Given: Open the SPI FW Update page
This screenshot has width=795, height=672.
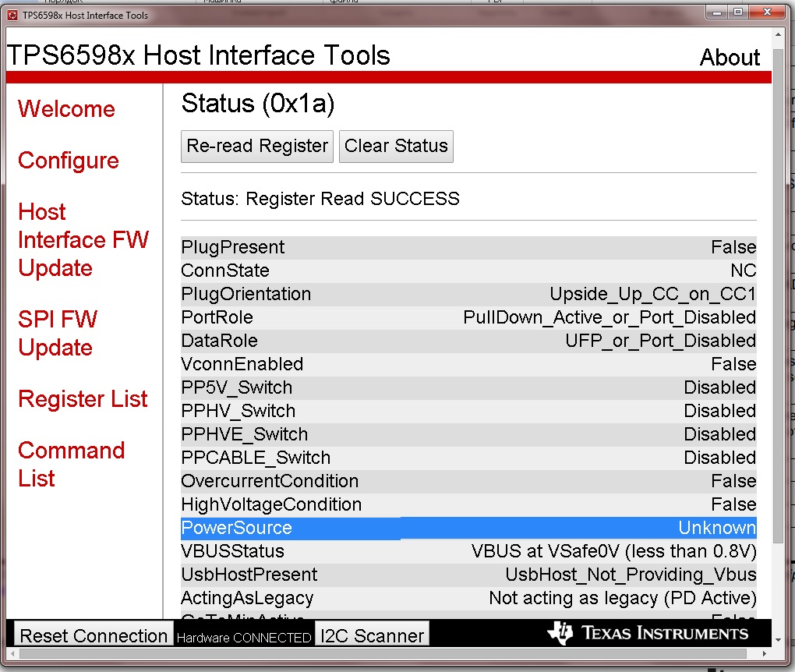Looking at the screenshot, I should (x=58, y=333).
